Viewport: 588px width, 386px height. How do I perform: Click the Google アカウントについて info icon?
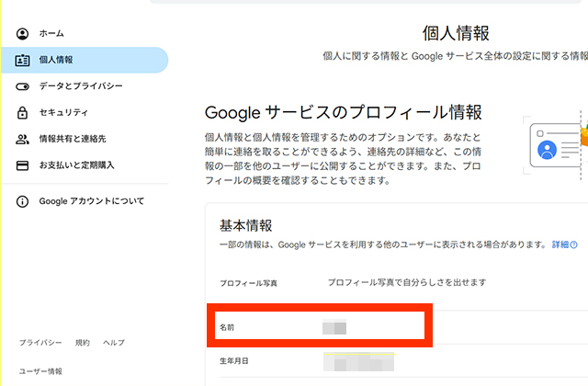point(22,201)
